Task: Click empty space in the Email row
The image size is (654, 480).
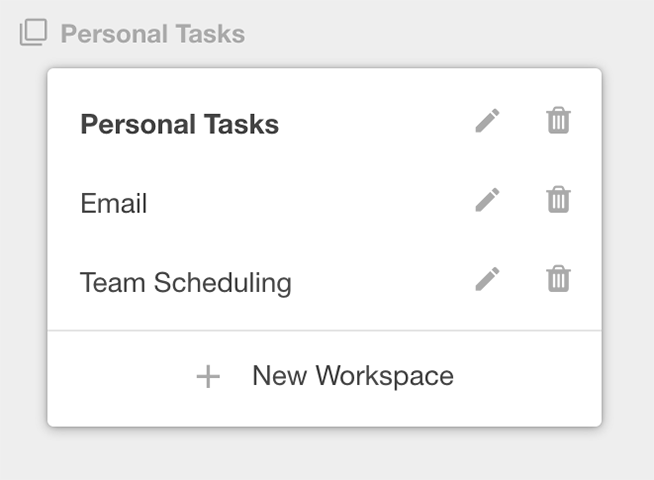Action: click(x=309, y=203)
